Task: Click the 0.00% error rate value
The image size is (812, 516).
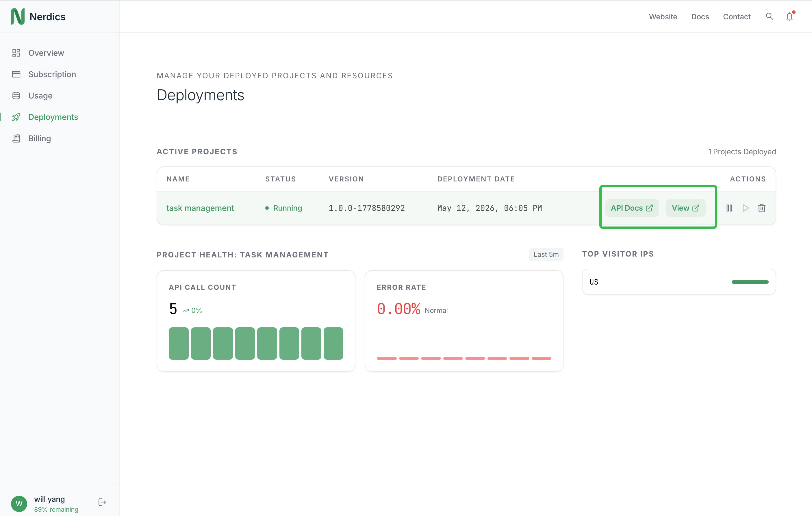Action: click(x=398, y=309)
